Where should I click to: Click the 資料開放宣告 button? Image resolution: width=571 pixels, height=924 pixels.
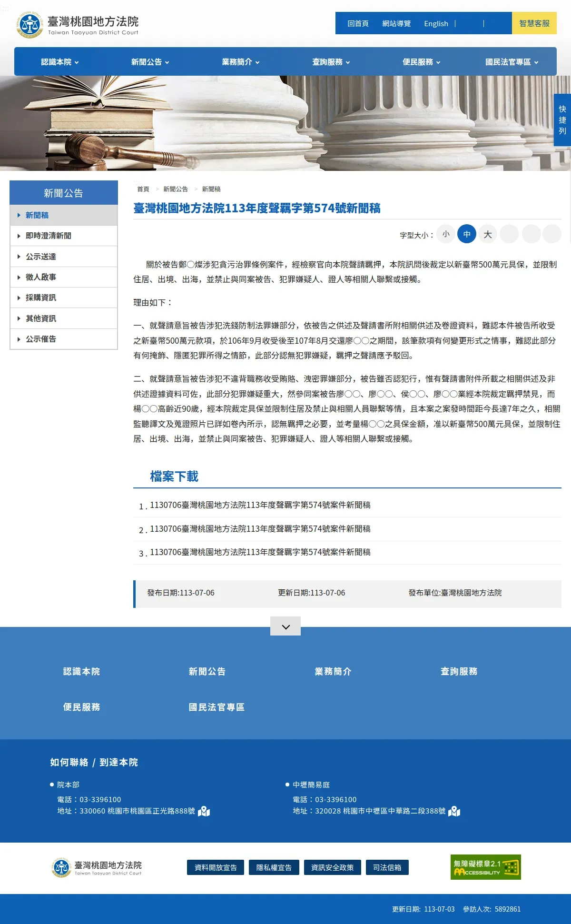click(x=216, y=867)
